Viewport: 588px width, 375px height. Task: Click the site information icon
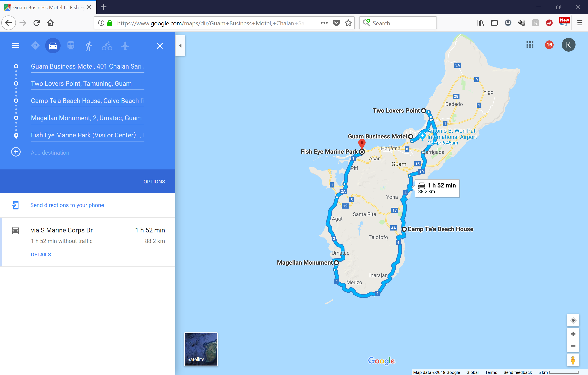tap(101, 23)
